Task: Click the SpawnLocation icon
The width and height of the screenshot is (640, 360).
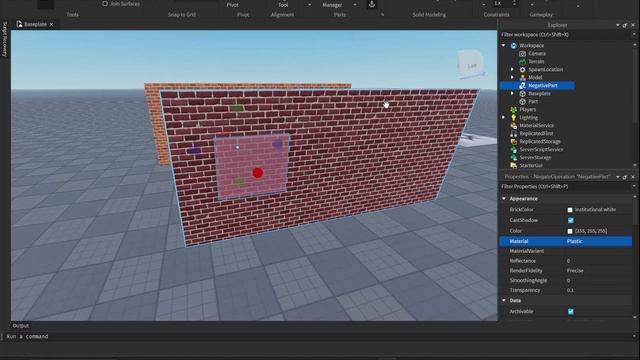Action: [x=522, y=69]
